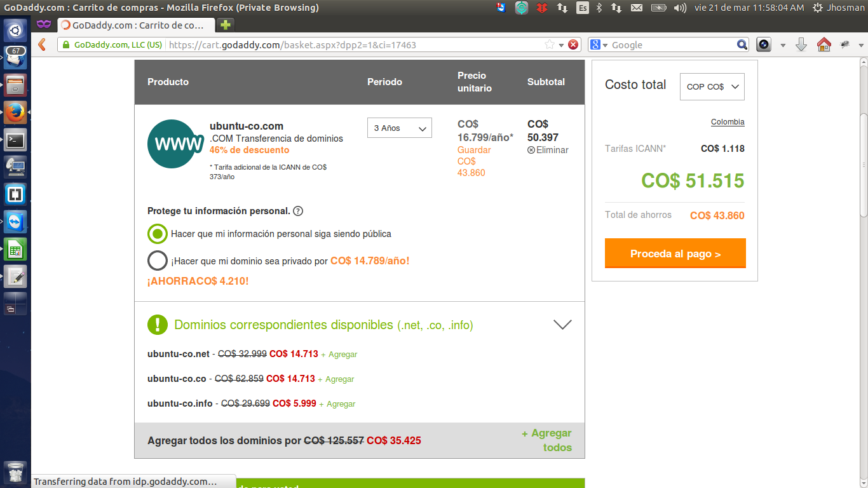Click Proceda al pago button
The image size is (868, 488).
pos(675,254)
